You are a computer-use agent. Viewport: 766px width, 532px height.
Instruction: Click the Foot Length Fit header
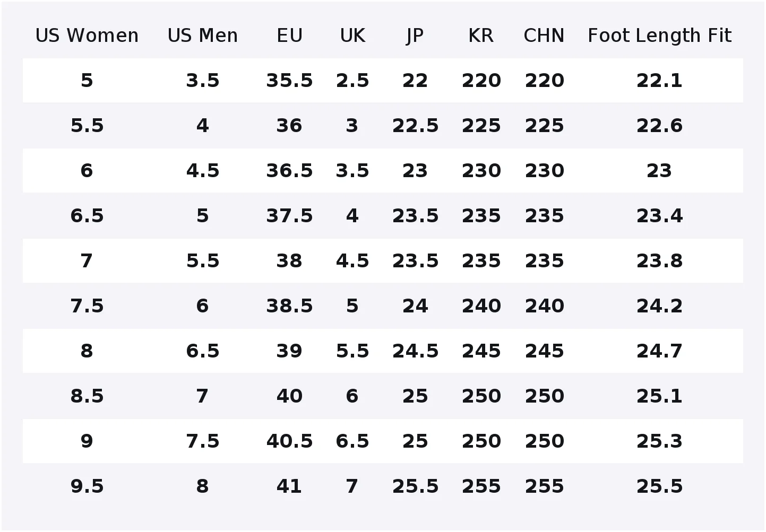coord(659,36)
